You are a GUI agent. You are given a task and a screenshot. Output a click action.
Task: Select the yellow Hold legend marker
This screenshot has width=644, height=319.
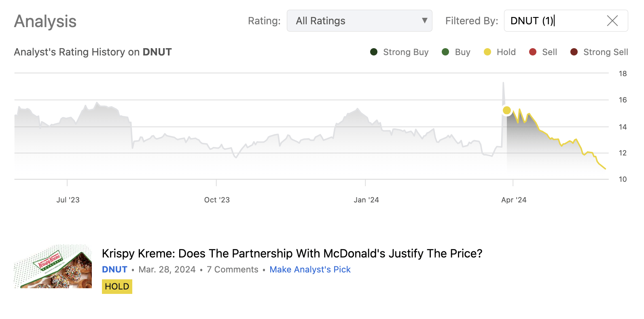(487, 52)
